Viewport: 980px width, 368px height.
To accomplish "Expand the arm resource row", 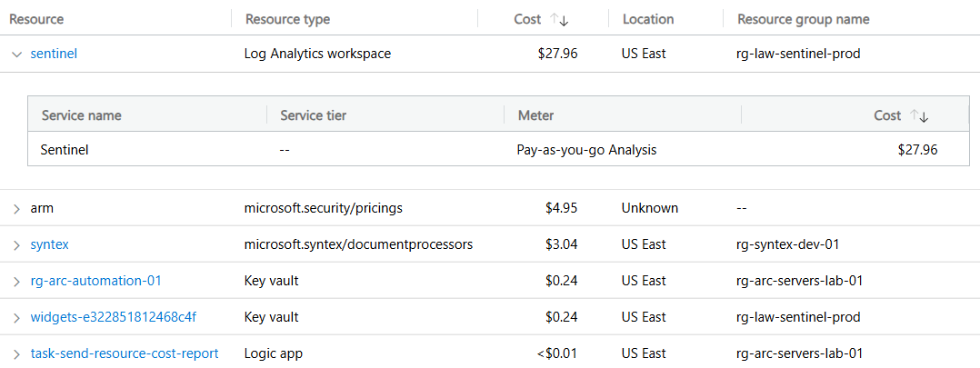I will (x=15, y=208).
